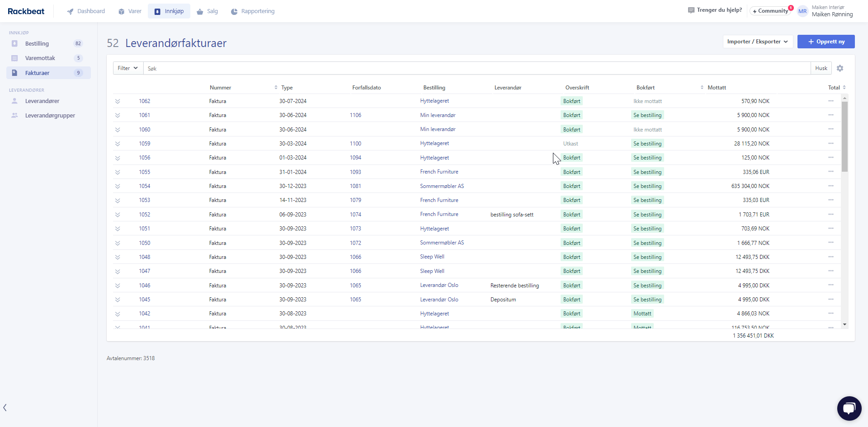Screen dimensions: 868x427
Task: Open row actions for invoice 1062
Action: tap(831, 101)
